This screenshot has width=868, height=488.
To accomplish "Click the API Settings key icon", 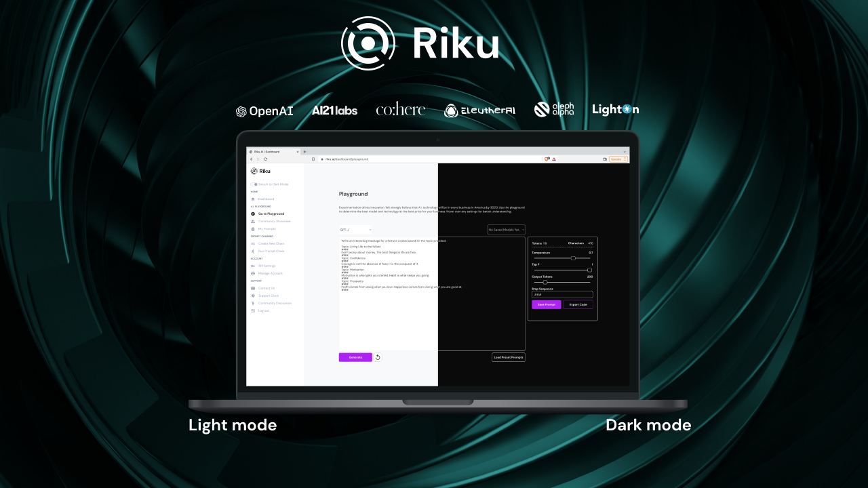I will (253, 266).
